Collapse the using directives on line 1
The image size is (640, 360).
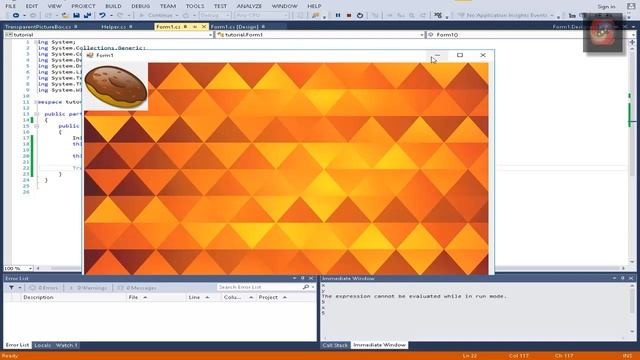(36, 42)
